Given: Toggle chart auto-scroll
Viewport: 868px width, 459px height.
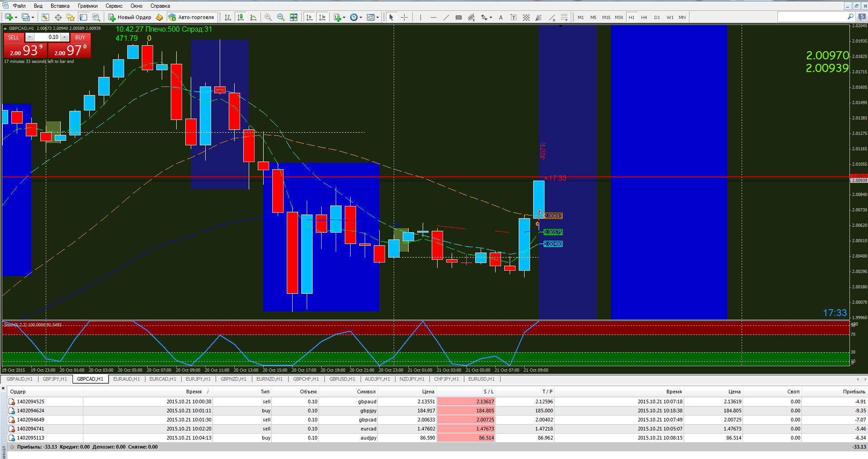Looking at the screenshot, I should point(309,17).
